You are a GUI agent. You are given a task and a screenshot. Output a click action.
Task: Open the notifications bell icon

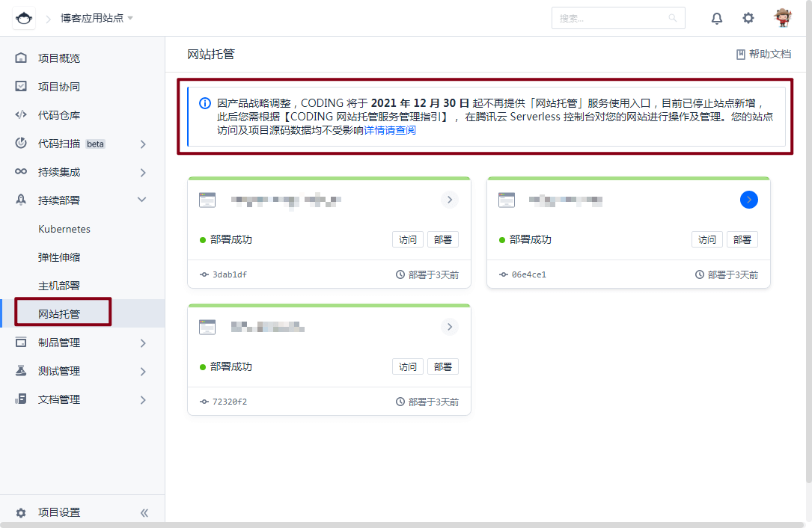[x=717, y=18]
